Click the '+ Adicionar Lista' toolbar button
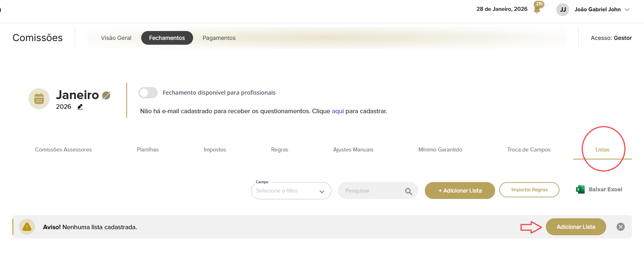Viewport: 644px width, 261px height. pyautogui.click(x=460, y=191)
